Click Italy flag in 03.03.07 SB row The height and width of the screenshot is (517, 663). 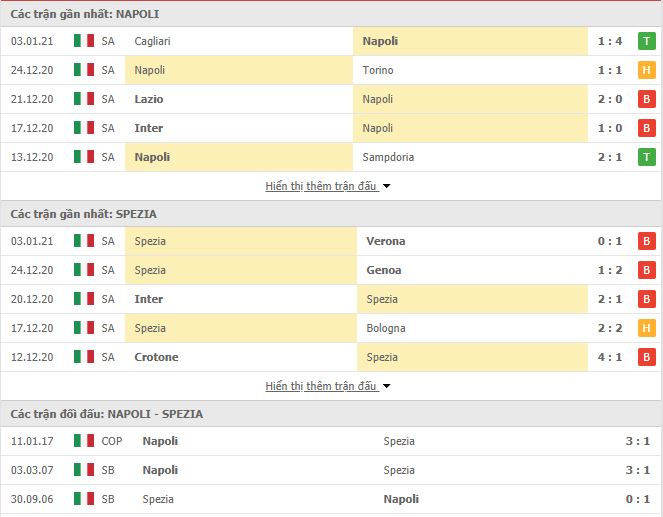pyautogui.click(x=84, y=469)
